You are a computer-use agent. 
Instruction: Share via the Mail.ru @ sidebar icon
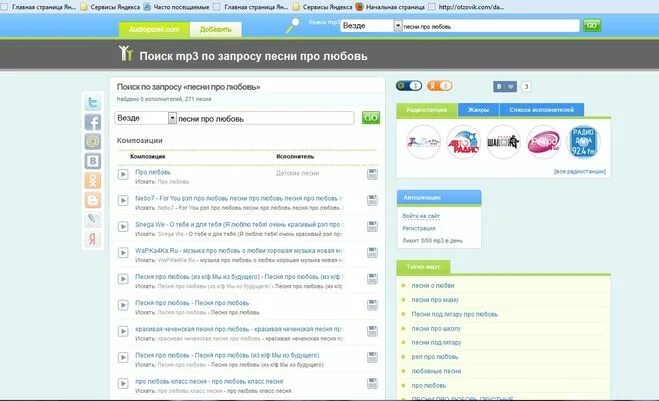click(x=93, y=142)
